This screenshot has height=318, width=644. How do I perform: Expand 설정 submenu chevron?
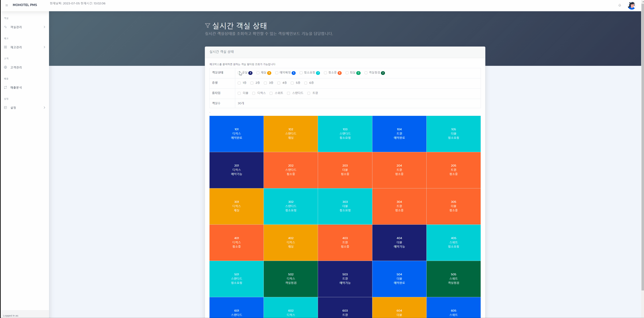(44, 108)
